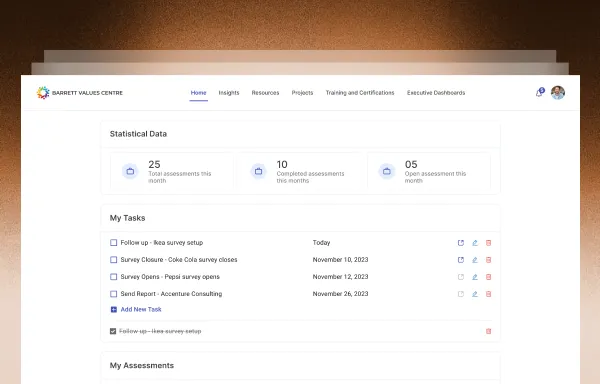The image size is (600, 384).
Task: Select the 25 total assessments card
Action: (x=172, y=171)
